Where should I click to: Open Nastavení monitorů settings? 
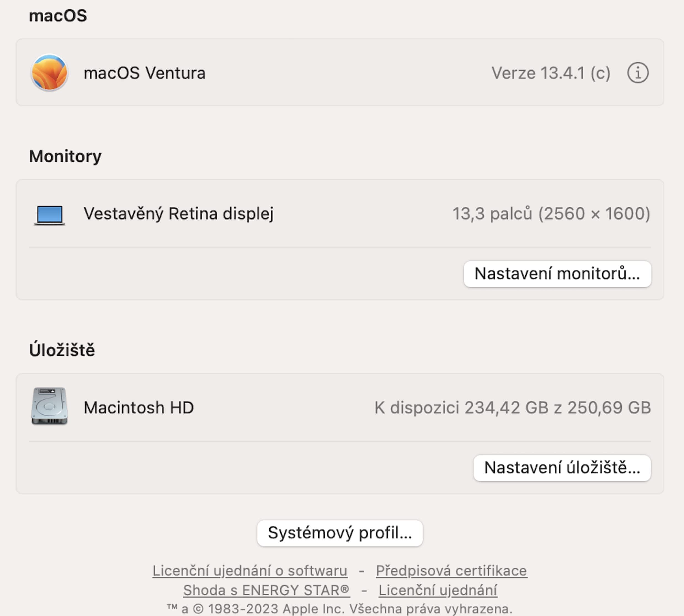point(557,274)
